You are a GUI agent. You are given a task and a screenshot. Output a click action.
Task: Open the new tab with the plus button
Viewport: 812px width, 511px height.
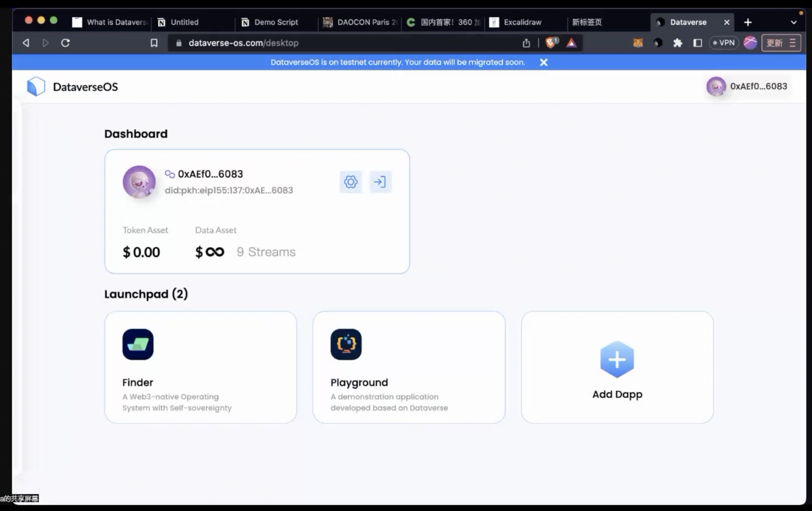pos(748,22)
